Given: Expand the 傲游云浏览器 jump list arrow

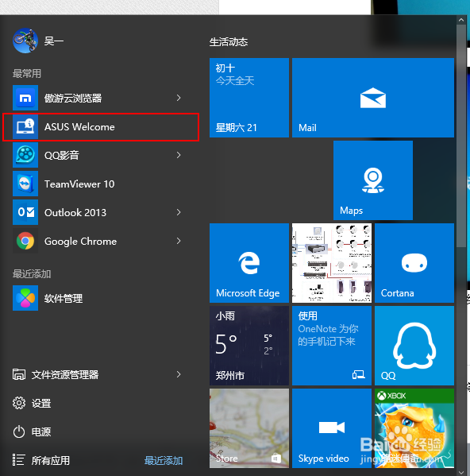Looking at the screenshot, I should (179, 98).
